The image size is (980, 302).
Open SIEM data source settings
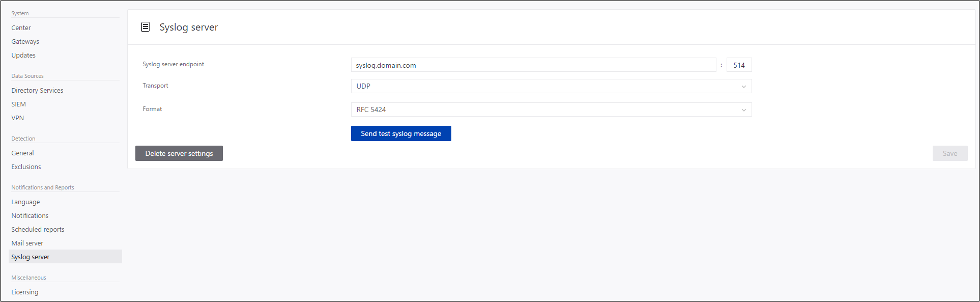coord(18,104)
